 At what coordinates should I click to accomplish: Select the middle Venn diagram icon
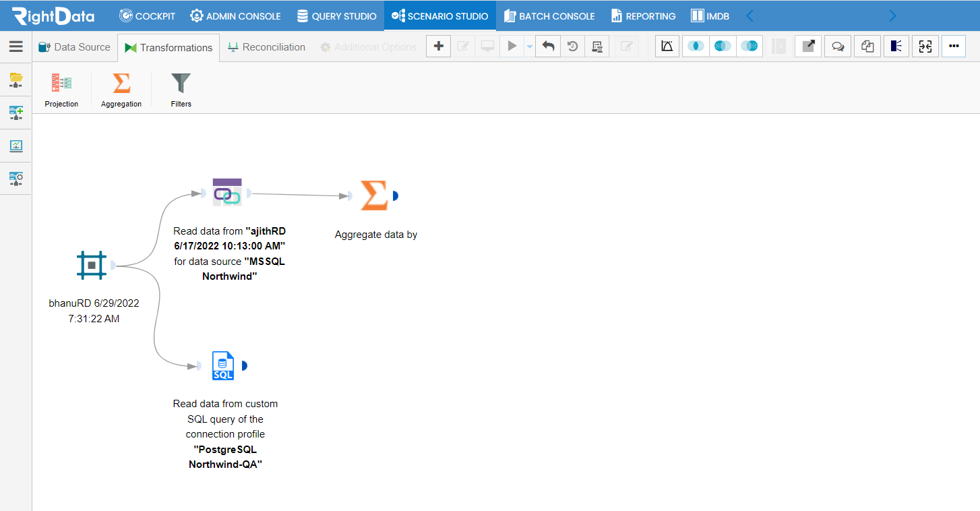tap(723, 46)
